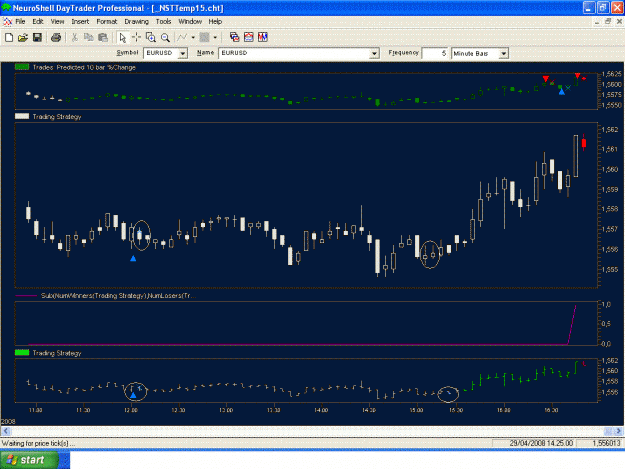Open the Window menu

(x=190, y=22)
